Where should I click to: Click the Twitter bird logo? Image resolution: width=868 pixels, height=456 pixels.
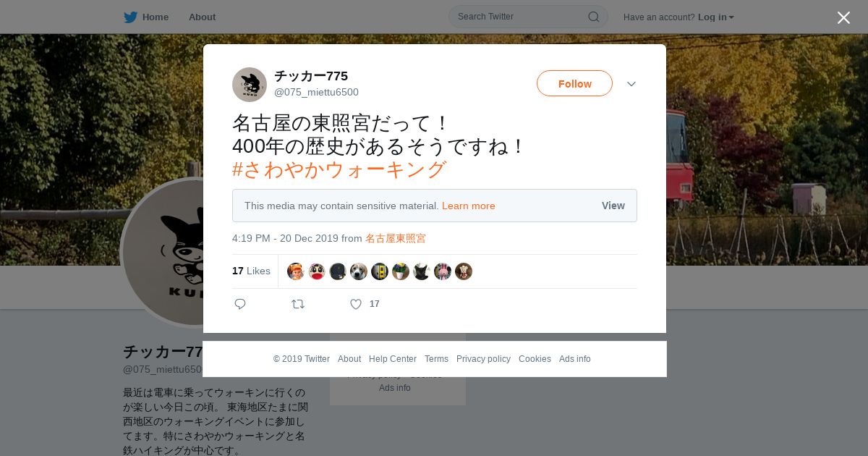pyautogui.click(x=130, y=17)
